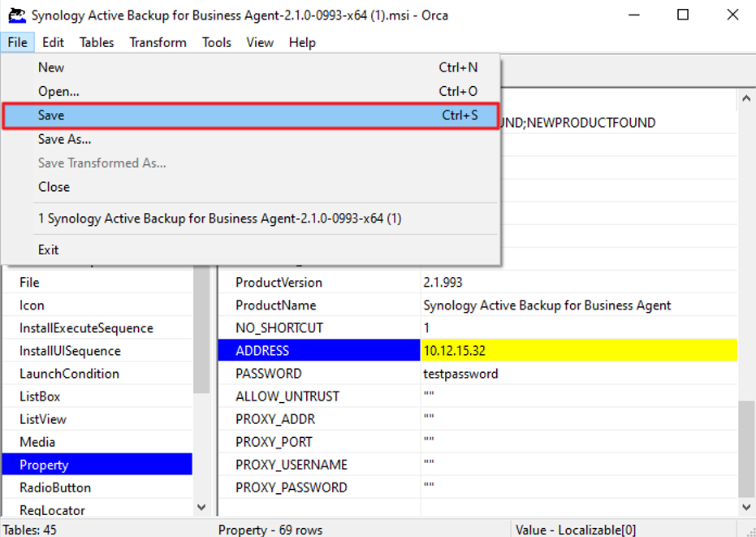The width and height of the screenshot is (756, 537).
Task: Click Save in the File menu
Action: (250, 115)
